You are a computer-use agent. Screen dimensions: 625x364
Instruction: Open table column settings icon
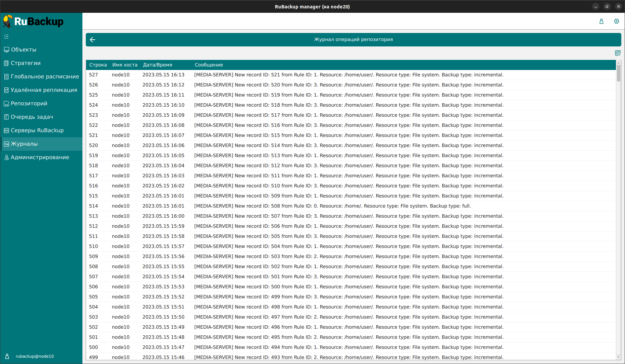coord(618,53)
